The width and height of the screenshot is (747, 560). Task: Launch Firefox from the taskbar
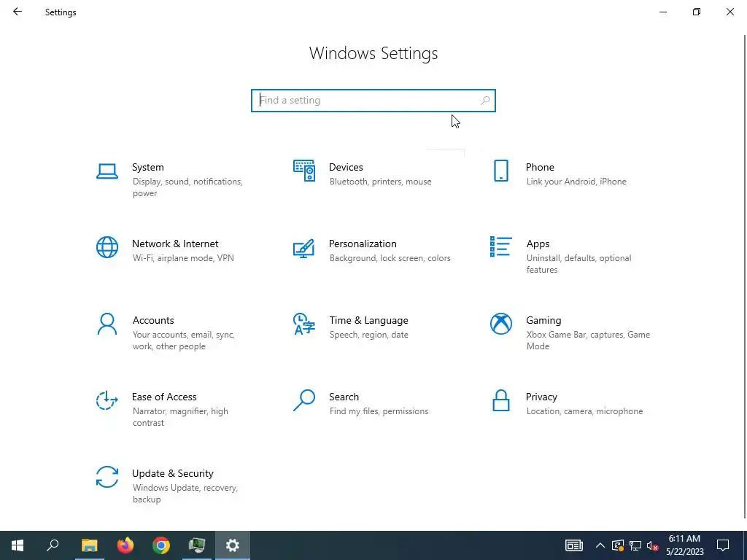(x=125, y=545)
